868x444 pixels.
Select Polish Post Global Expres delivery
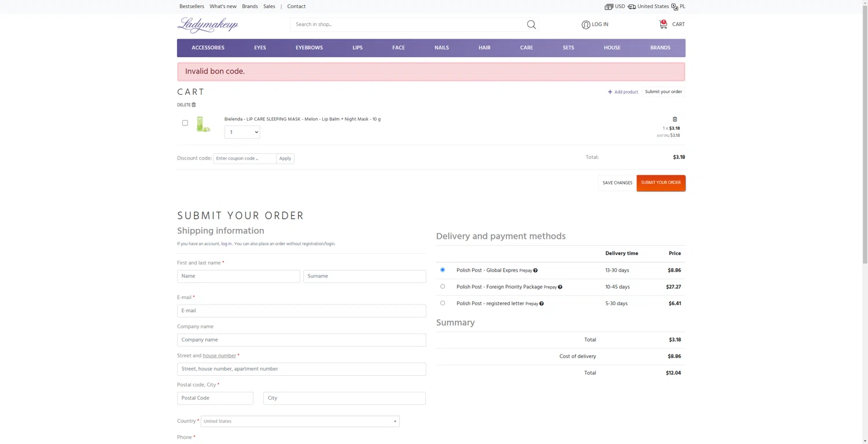[x=443, y=270]
